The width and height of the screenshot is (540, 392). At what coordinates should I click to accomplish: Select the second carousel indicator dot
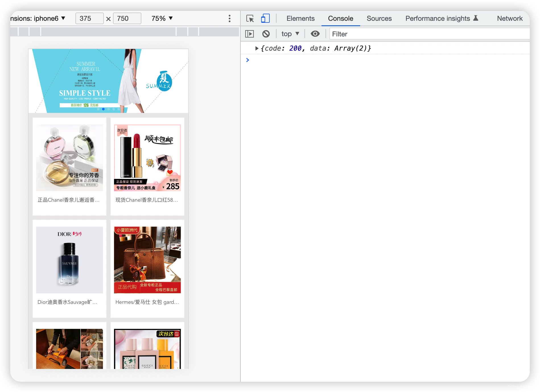point(103,109)
